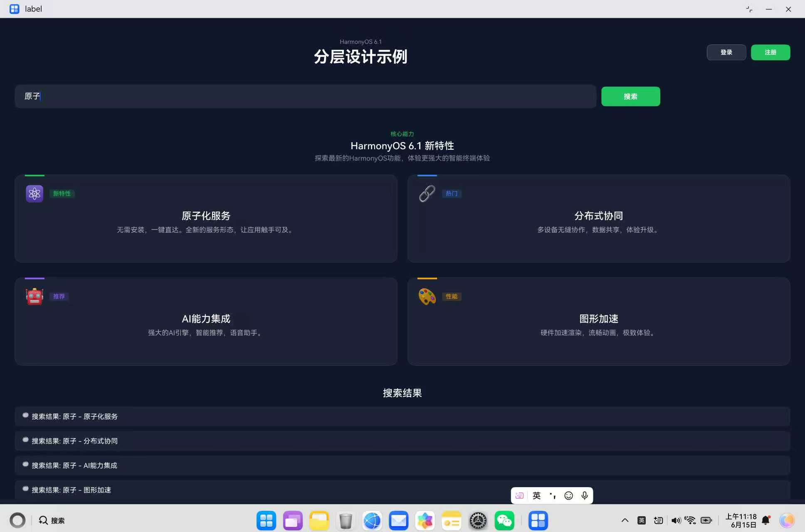Open the purple multi-window app in dock
The height and width of the screenshot is (532, 805).
(x=293, y=520)
